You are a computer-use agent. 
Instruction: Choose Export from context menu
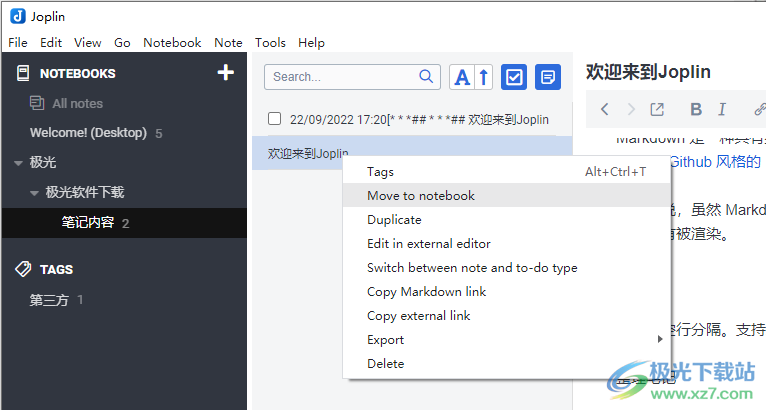click(507, 339)
